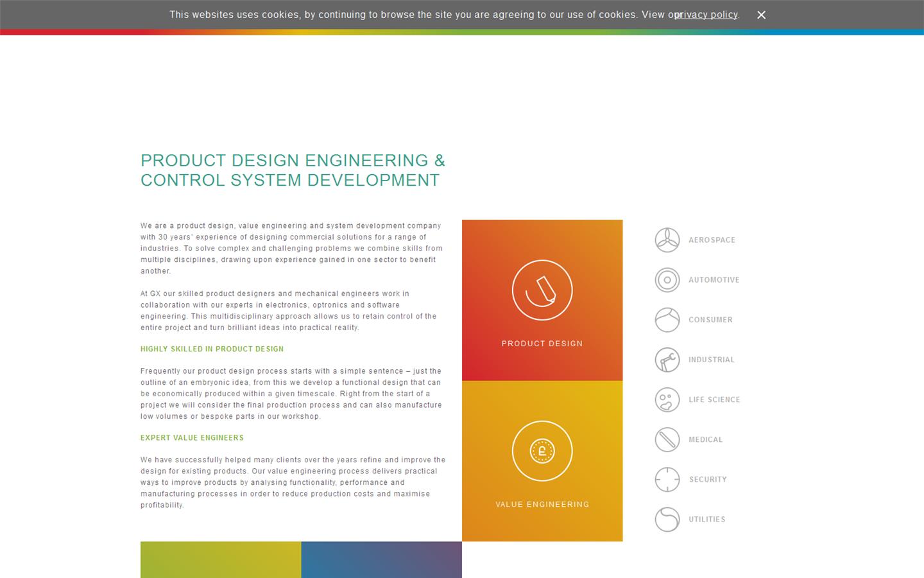Open the privacy policy link
Screen dimensions: 924x578
(705, 15)
